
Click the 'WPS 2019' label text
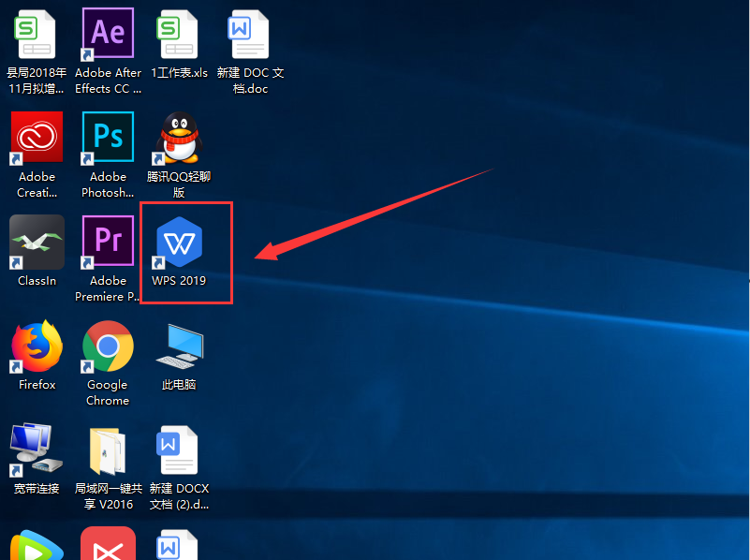[x=179, y=281]
